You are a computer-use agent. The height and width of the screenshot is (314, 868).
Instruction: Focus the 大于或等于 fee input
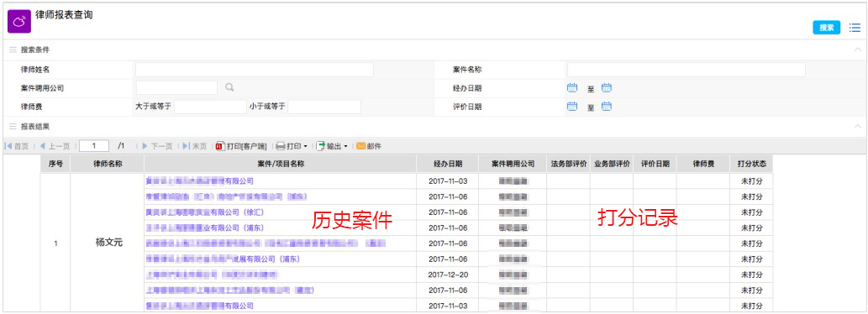coord(210,107)
